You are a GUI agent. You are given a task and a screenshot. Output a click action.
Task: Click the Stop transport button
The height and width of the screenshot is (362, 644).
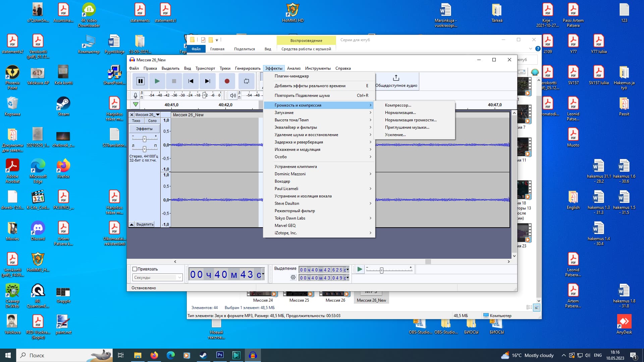click(174, 81)
